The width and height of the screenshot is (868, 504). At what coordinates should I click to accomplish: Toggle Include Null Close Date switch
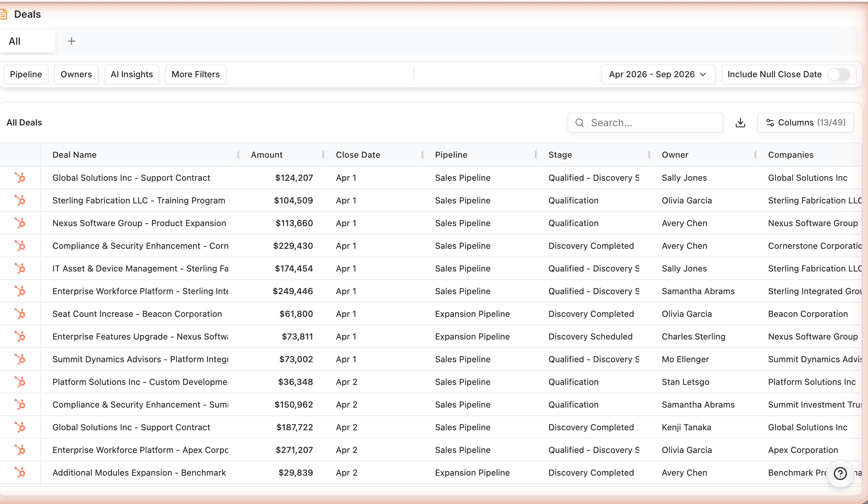pyautogui.click(x=839, y=74)
